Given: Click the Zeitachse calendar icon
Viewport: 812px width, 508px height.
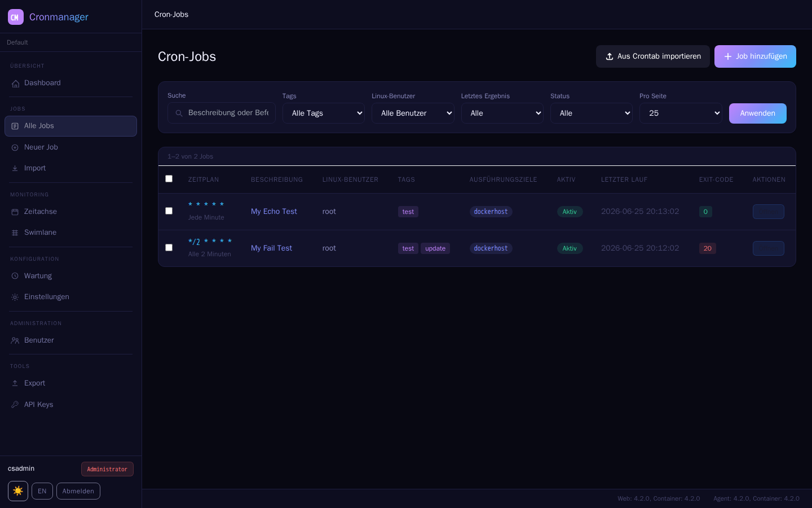Looking at the screenshot, I should click(15, 212).
